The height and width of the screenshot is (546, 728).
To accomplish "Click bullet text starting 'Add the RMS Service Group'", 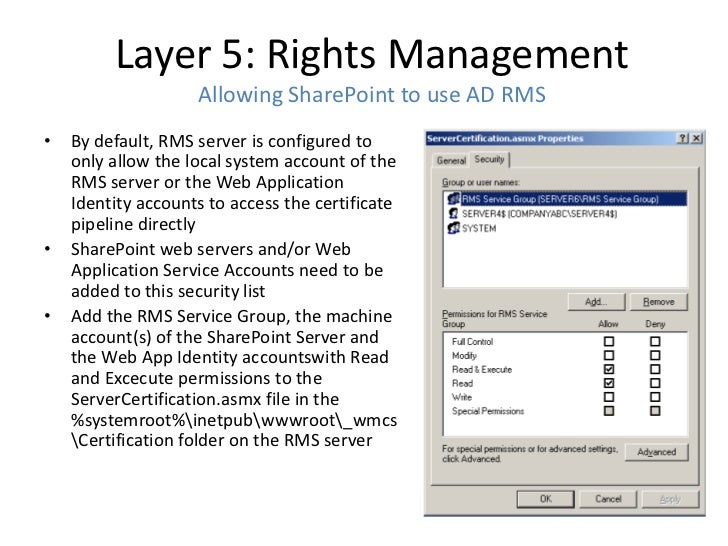I will point(234,378).
